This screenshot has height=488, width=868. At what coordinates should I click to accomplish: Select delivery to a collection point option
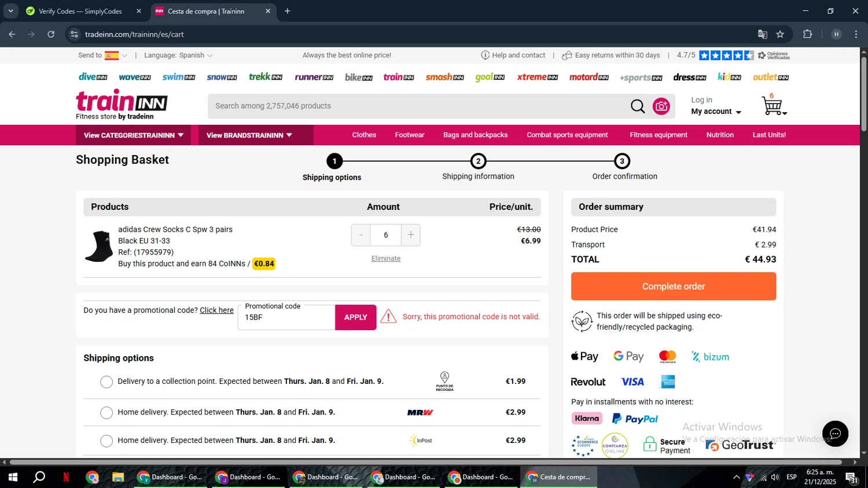106,382
